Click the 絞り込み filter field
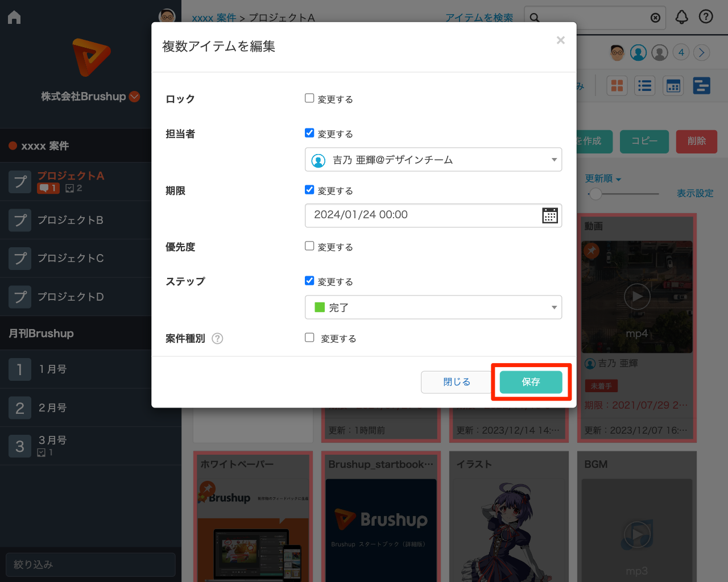The height and width of the screenshot is (582, 728). pos(90,564)
